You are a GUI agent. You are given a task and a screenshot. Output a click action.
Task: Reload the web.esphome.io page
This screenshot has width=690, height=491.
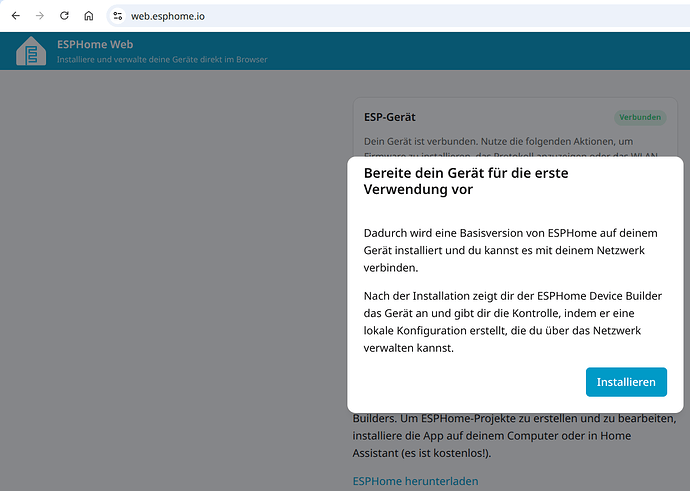coord(64,16)
